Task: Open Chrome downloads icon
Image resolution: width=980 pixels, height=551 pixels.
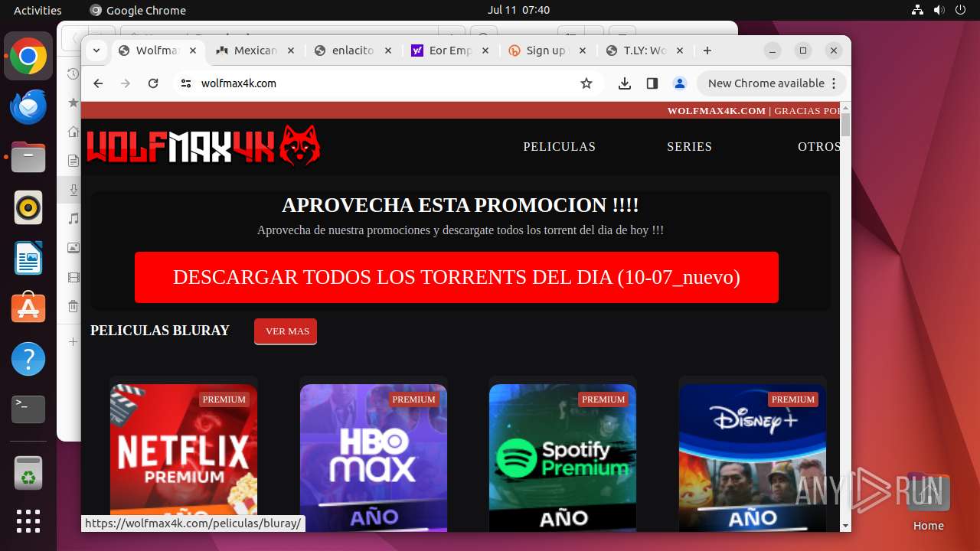Action: 625,83
